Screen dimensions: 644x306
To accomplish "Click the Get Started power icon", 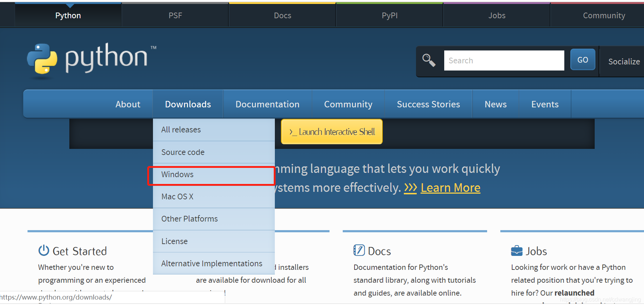I will pos(44,250).
